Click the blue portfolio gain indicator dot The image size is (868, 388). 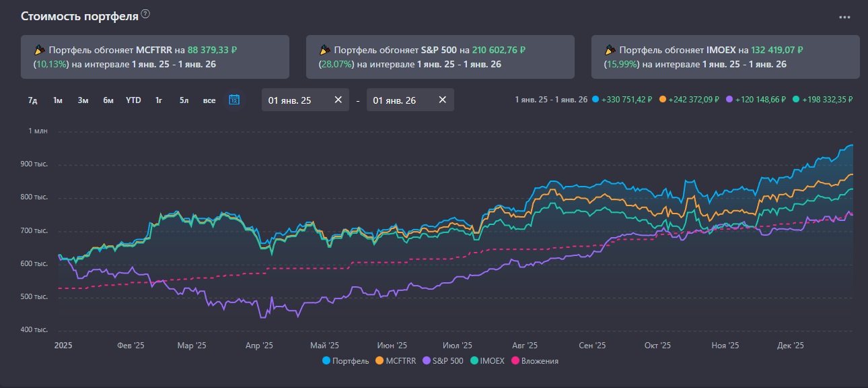pos(596,100)
